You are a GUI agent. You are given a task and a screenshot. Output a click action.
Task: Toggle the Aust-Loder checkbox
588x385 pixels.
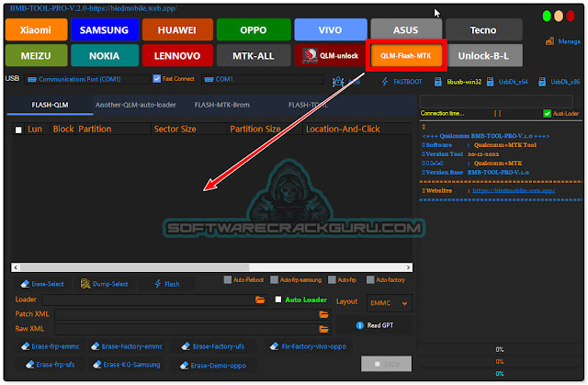(547, 113)
